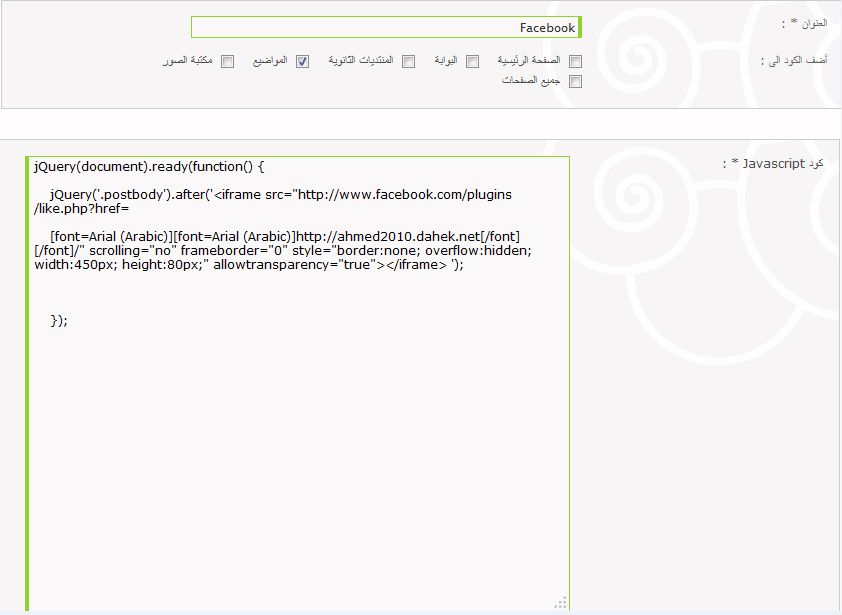Check the الصفحة الرئيسية checkbox
Viewport: 842px width, 615px height.
575,61
